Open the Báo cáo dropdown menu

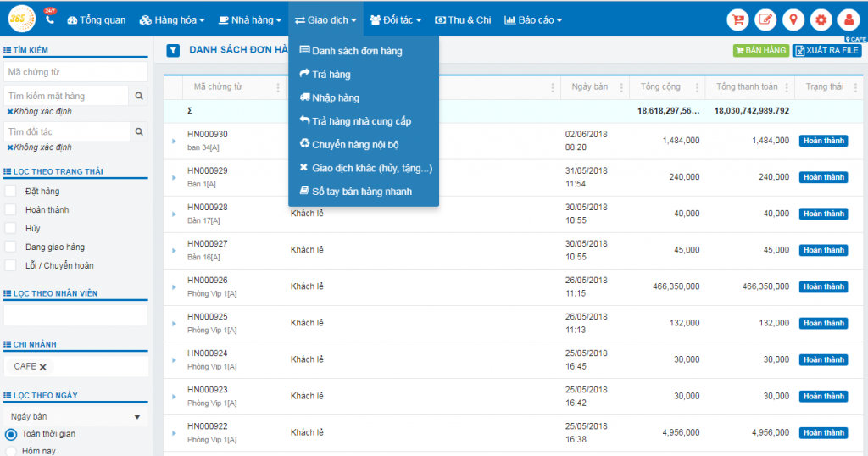coord(533,19)
